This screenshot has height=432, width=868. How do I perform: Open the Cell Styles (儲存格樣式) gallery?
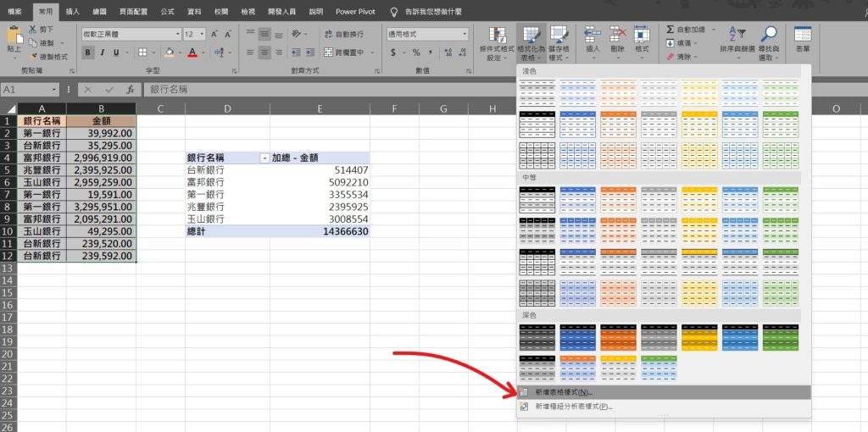click(559, 44)
